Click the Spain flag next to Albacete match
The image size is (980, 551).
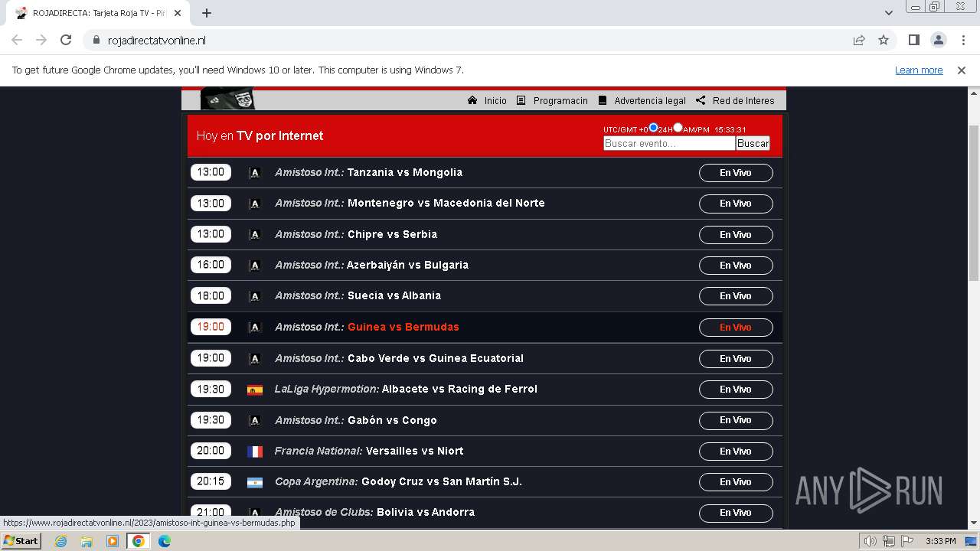tap(255, 390)
